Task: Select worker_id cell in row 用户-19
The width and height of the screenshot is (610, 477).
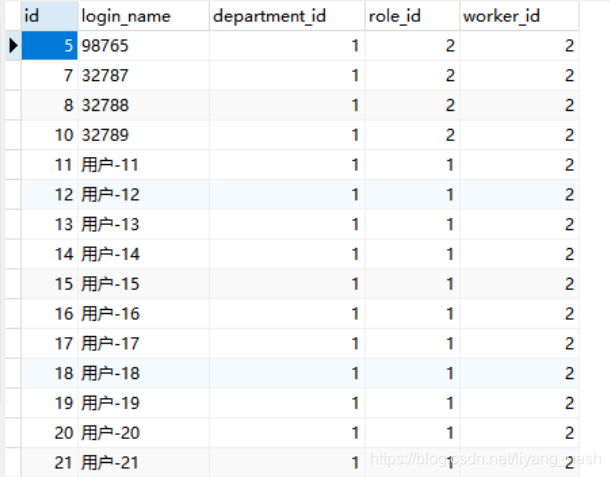Action: coord(519,403)
